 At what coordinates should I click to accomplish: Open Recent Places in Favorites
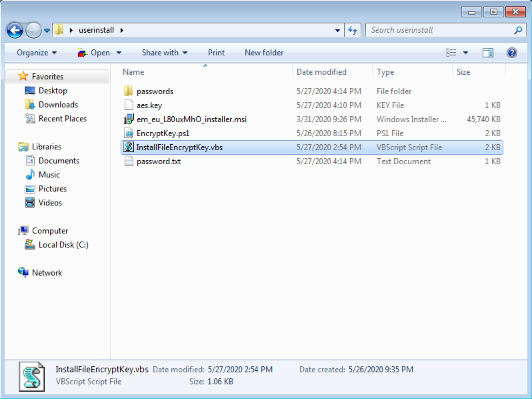(x=63, y=119)
